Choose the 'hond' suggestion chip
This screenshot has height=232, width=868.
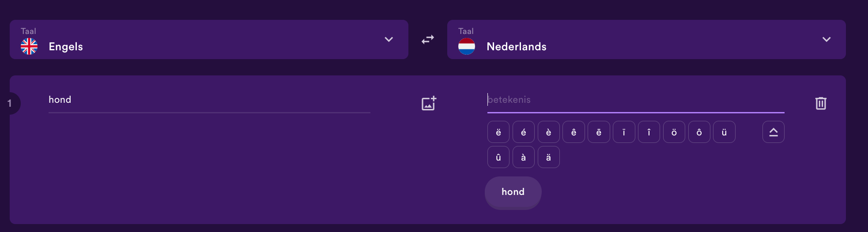point(513,193)
